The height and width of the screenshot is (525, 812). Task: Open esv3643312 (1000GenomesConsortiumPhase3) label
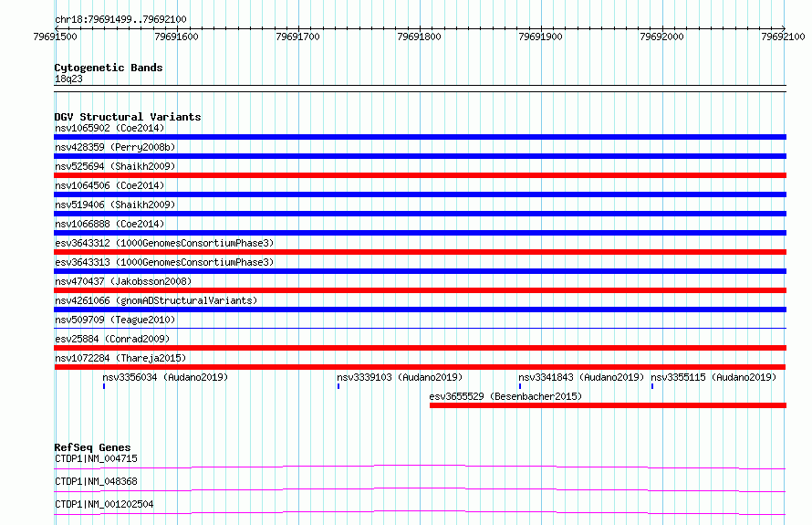164,243
